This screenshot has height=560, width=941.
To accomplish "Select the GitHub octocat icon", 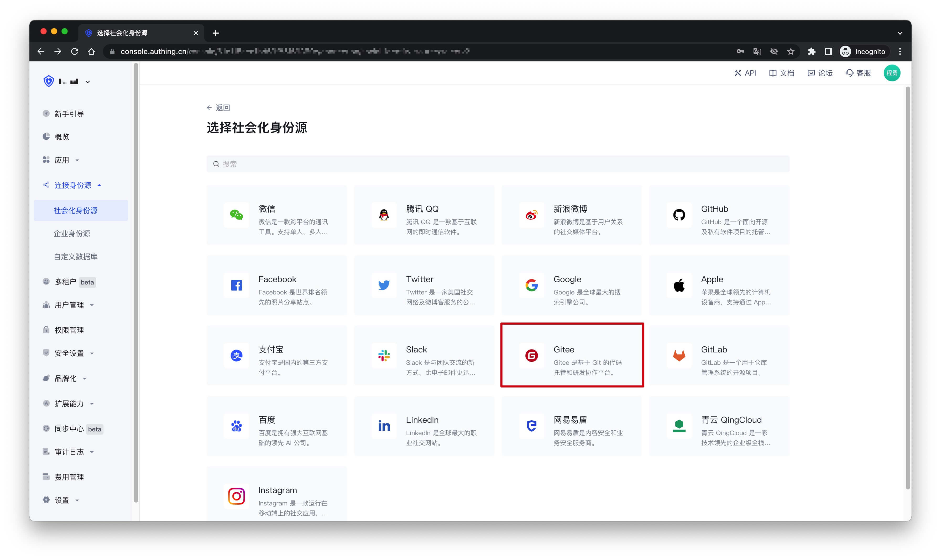I will tap(679, 215).
